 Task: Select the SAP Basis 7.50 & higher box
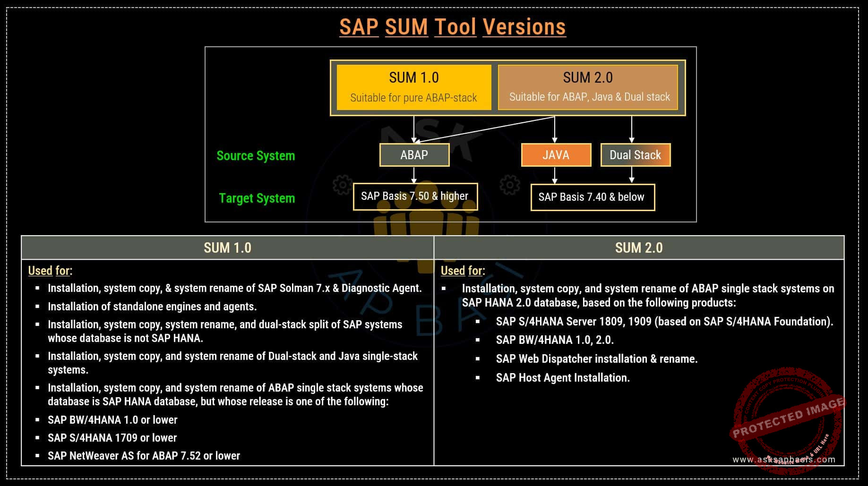click(415, 196)
